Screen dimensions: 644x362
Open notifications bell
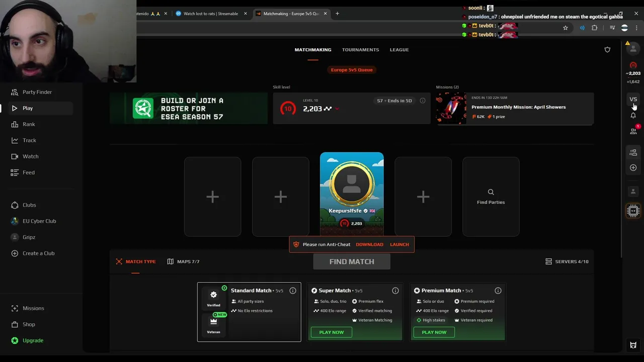click(633, 115)
